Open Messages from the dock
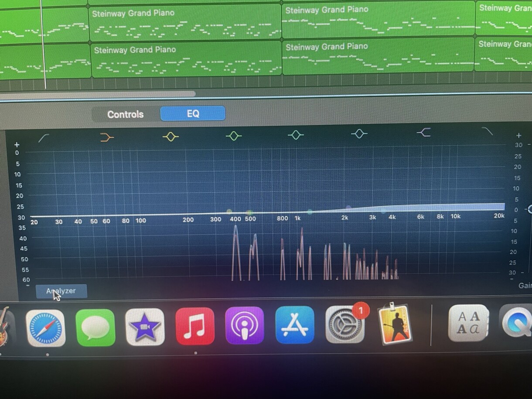The image size is (532, 399). 95,327
